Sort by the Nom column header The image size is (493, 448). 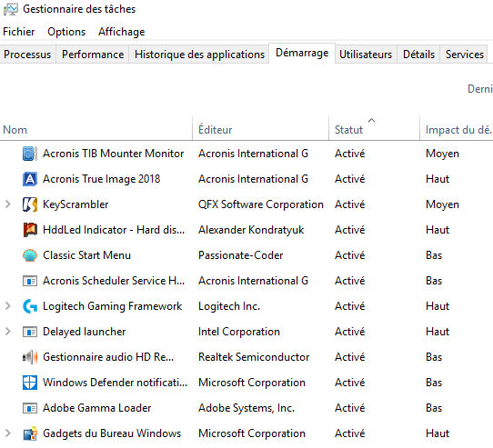[x=96, y=129]
